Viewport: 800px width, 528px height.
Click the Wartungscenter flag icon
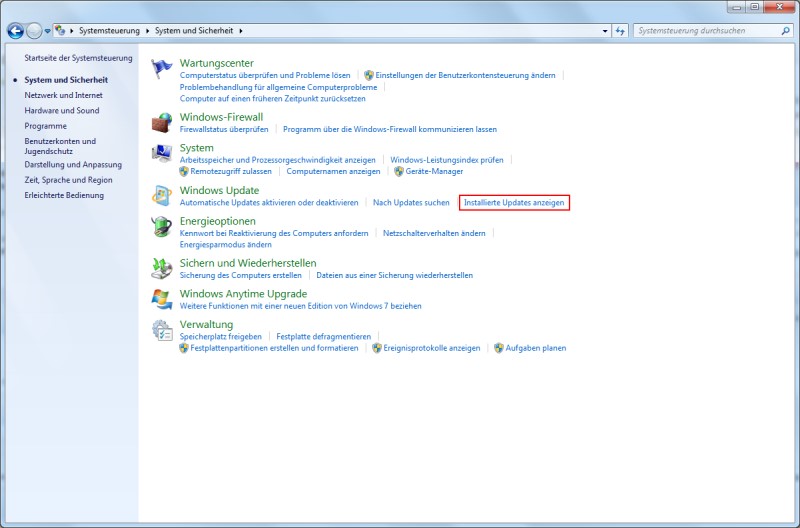pos(162,69)
